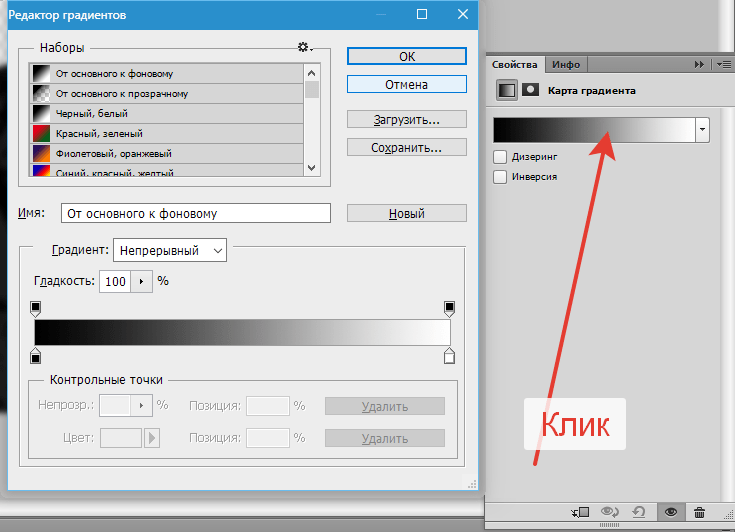Switch to the Инфо tab

(x=566, y=65)
